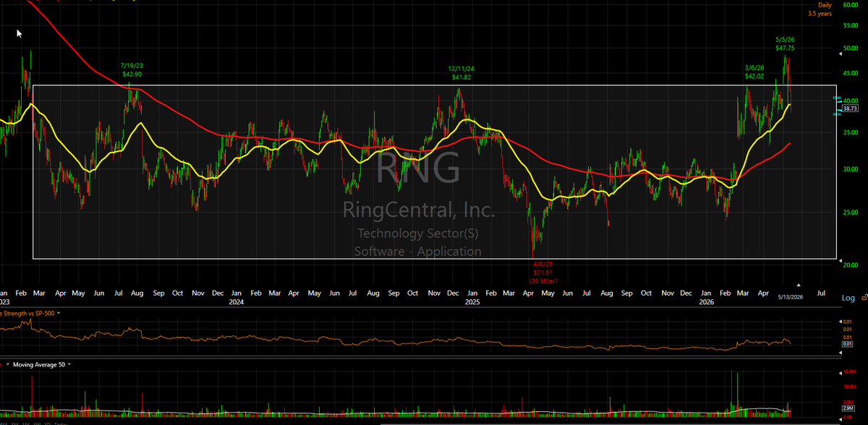Screen dimensions: 868x425
Task: Select the 7/19/23 $42.90 high label
Action: (132, 70)
